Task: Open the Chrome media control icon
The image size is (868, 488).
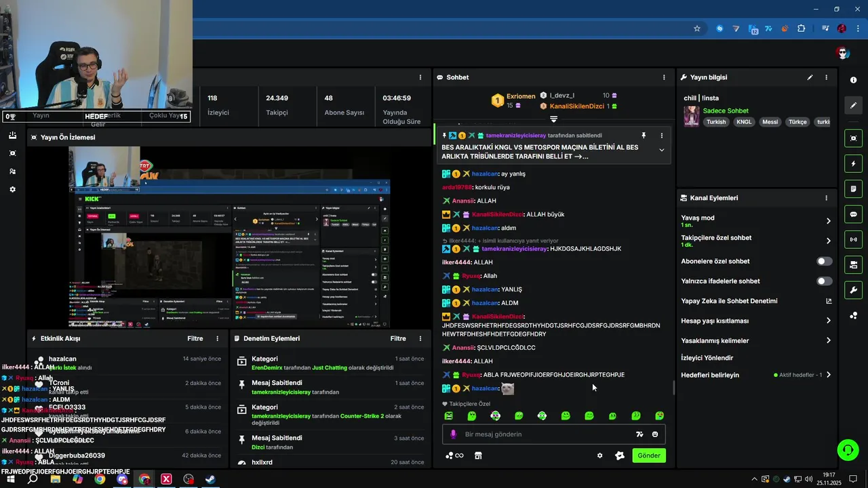Action: point(825,28)
